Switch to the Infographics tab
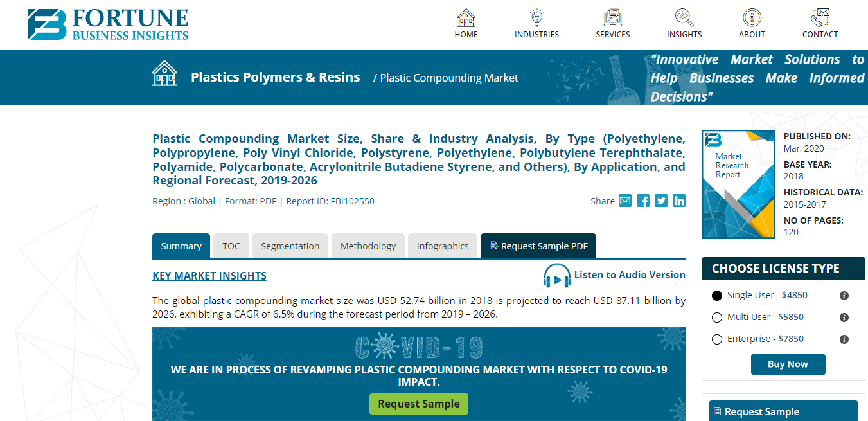Image resolution: width=868 pixels, height=421 pixels. pos(443,246)
